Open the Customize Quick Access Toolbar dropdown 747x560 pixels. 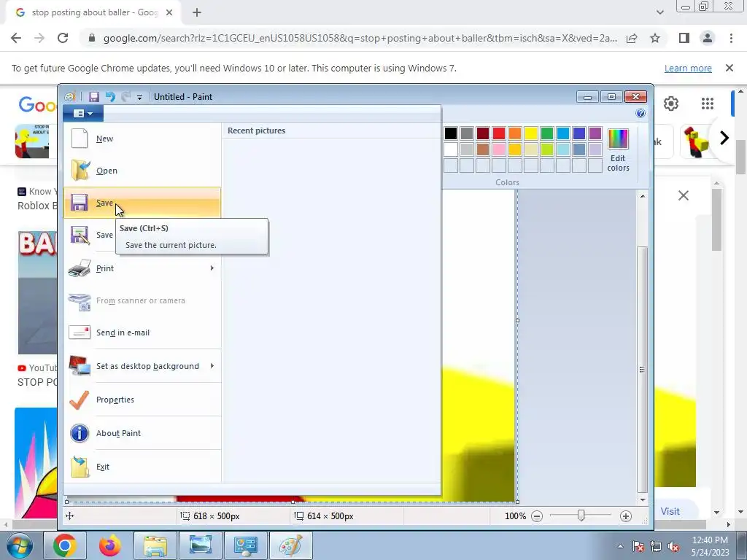pyautogui.click(x=139, y=97)
